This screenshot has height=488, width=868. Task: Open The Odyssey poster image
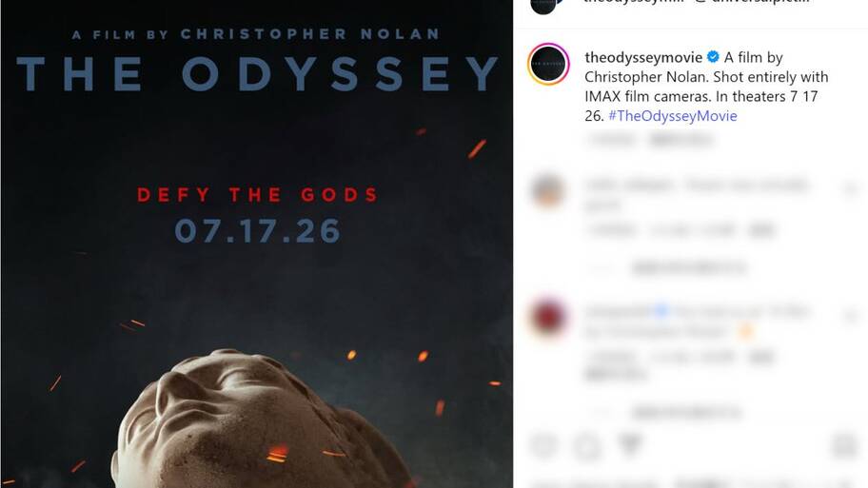pyautogui.click(x=257, y=244)
